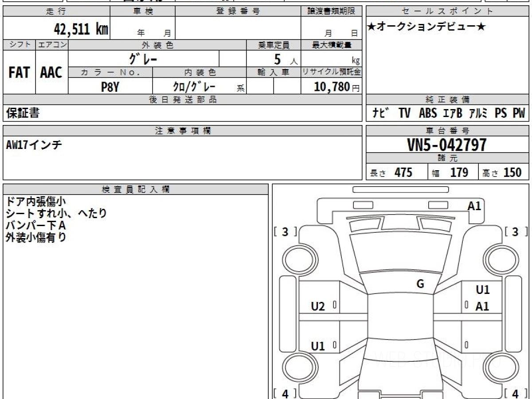Select the mileage value 42,511 km
This screenshot has width=532, height=399.
(81, 29)
